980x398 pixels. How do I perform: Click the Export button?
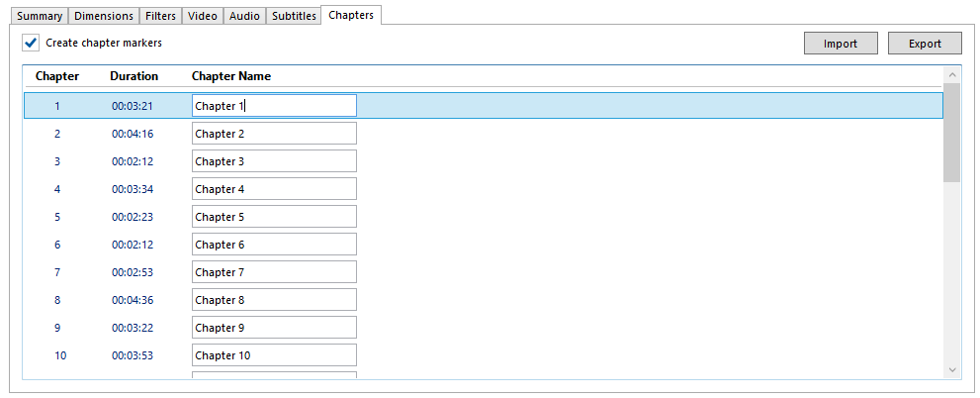click(924, 44)
